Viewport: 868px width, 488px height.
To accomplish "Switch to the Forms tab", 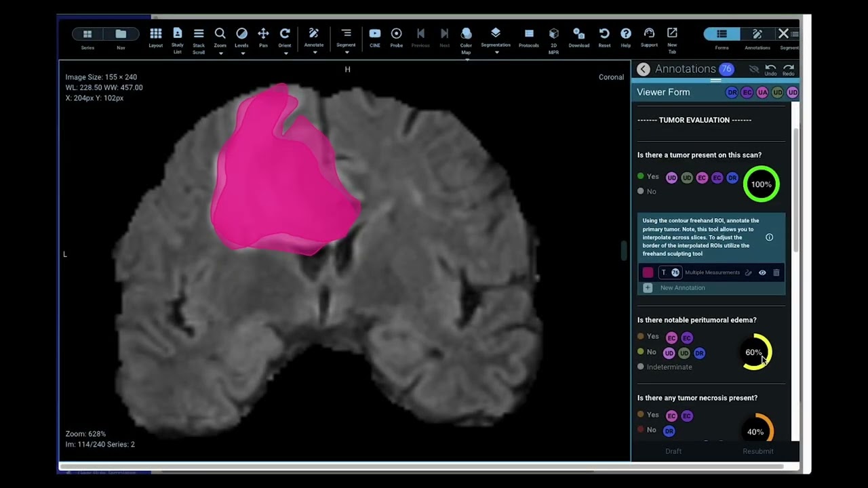I will [722, 35].
